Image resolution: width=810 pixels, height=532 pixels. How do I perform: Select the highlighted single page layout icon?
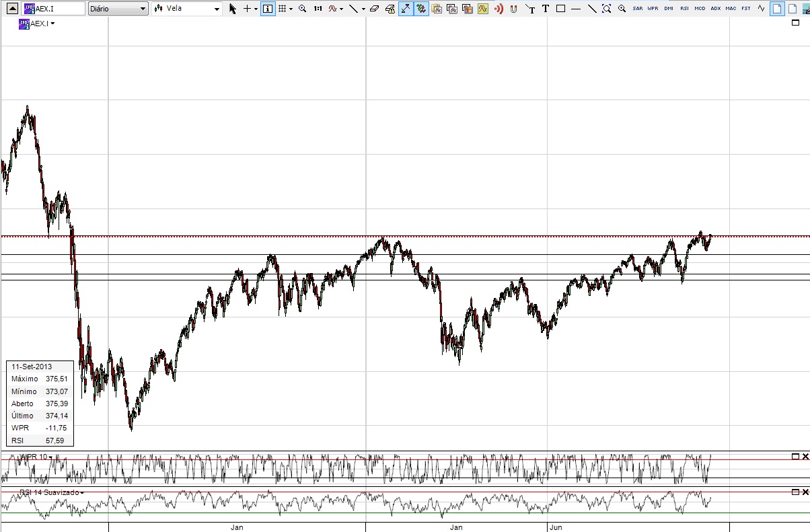777,9
